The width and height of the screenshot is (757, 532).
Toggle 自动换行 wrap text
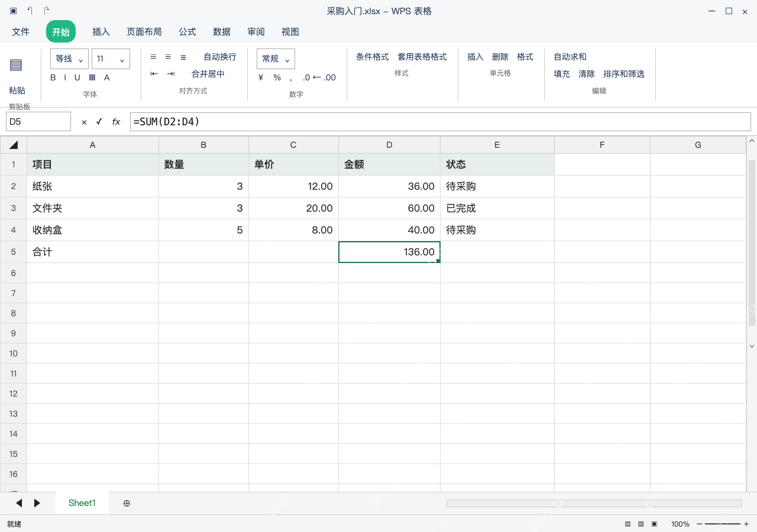click(x=220, y=57)
